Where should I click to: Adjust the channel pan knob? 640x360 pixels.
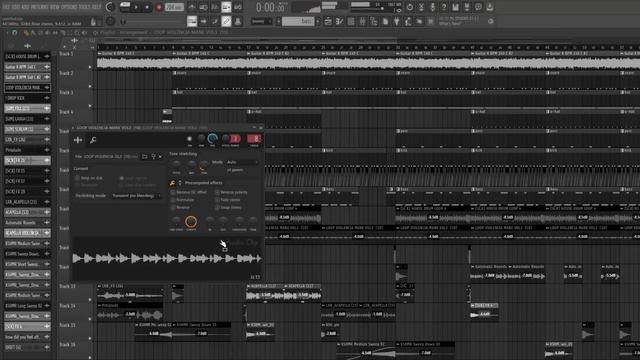(201, 139)
